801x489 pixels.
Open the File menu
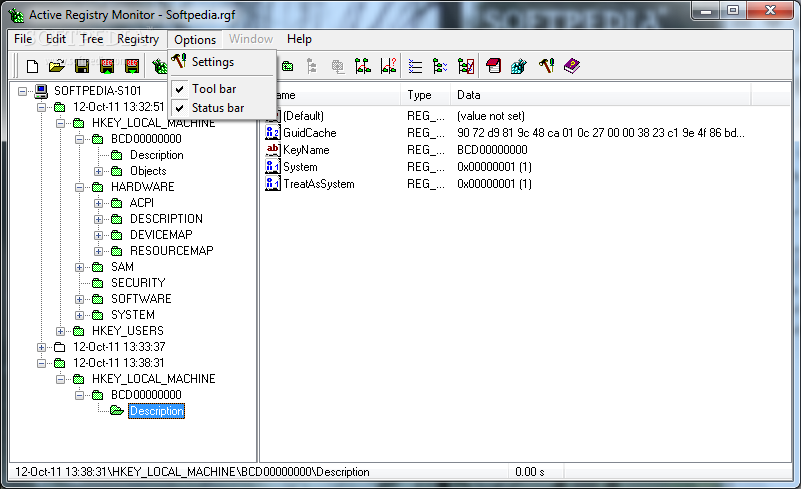23,39
